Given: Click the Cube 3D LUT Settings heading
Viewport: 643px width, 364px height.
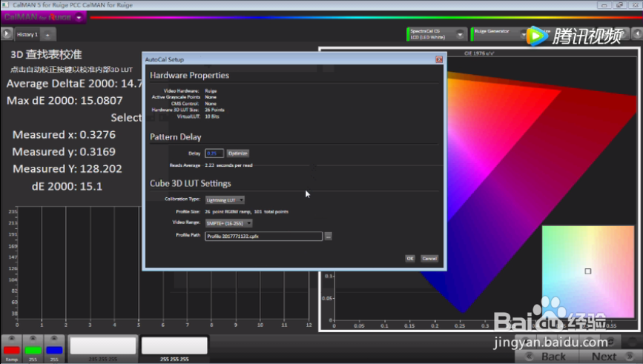Looking at the screenshot, I should [191, 184].
